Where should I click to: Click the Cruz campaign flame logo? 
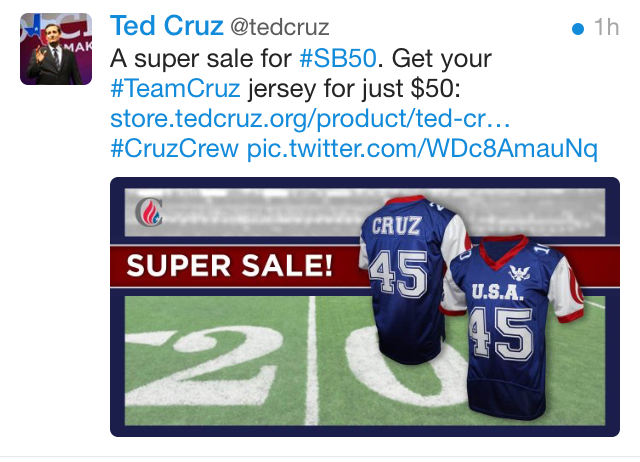(149, 212)
